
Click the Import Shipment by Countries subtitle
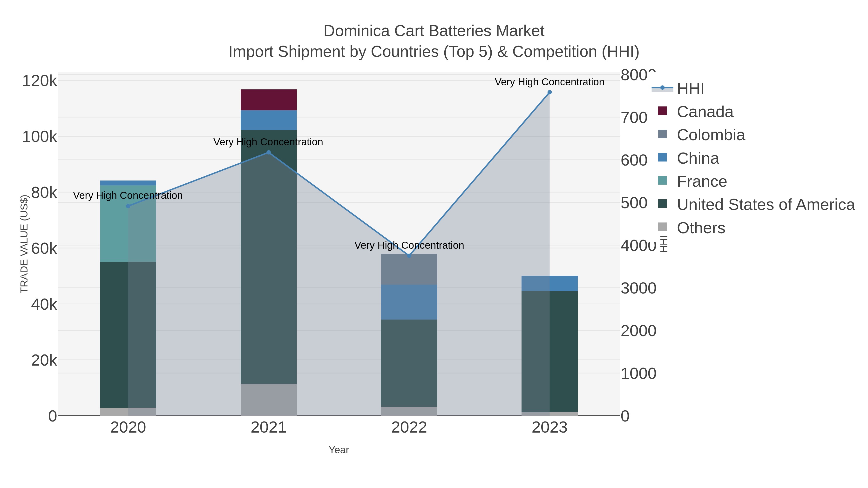pyautogui.click(x=434, y=52)
